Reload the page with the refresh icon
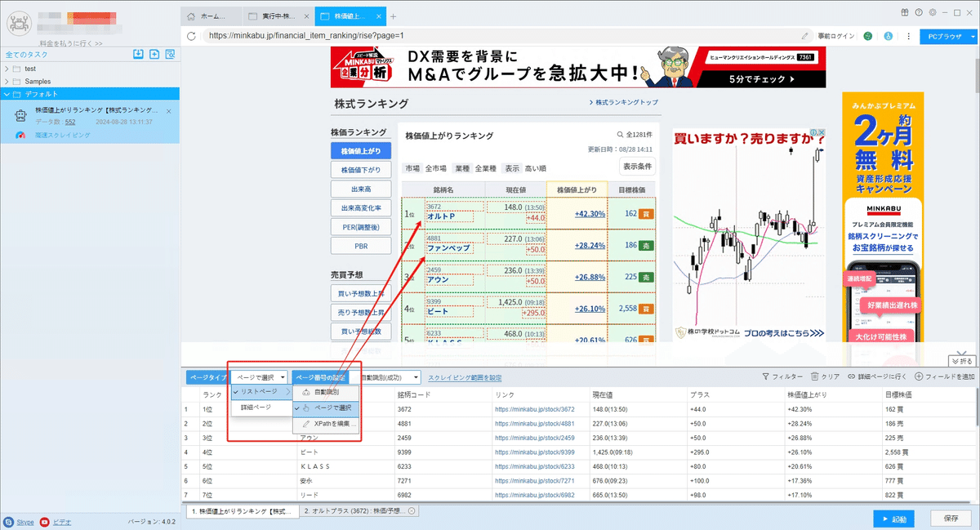Image resolution: width=980 pixels, height=530 pixels. tap(191, 36)
